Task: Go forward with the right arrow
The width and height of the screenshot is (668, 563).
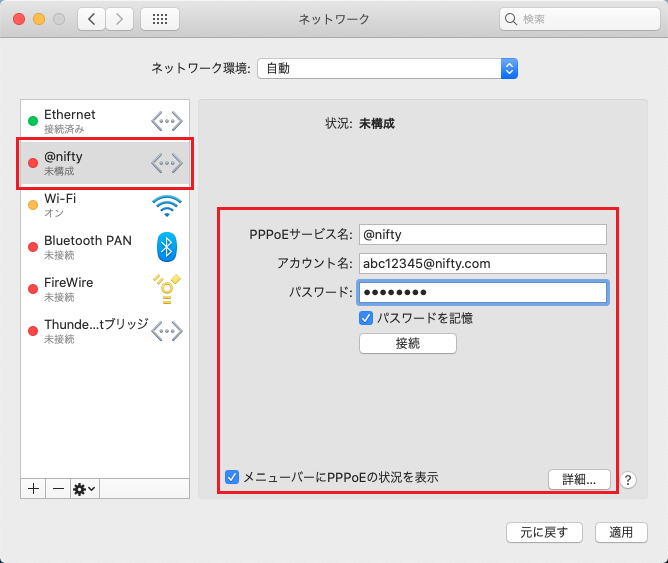Action: click(x=119, y=19)
